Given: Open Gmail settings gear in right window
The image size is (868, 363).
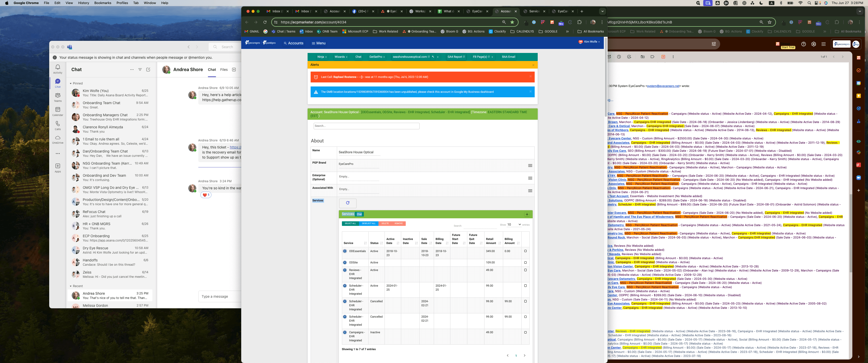Looking at the screenshot, I should 813,44.
